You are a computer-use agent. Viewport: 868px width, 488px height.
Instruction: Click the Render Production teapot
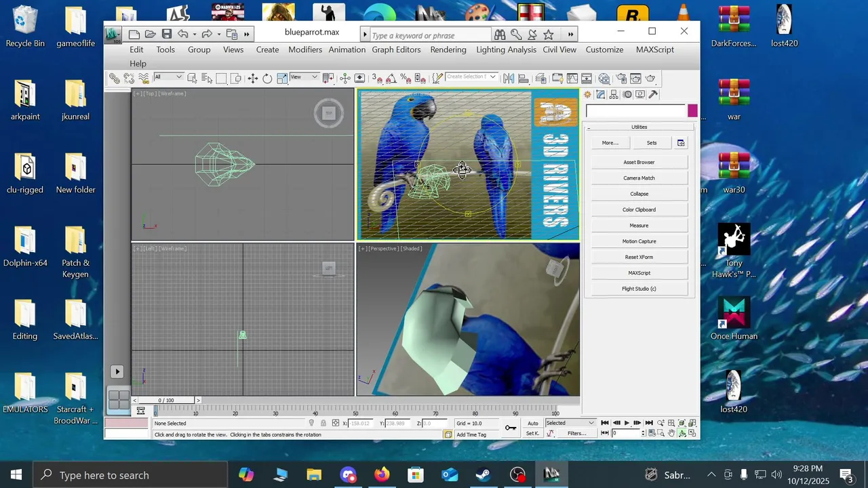pyautogui.click(x=650, y=78)
